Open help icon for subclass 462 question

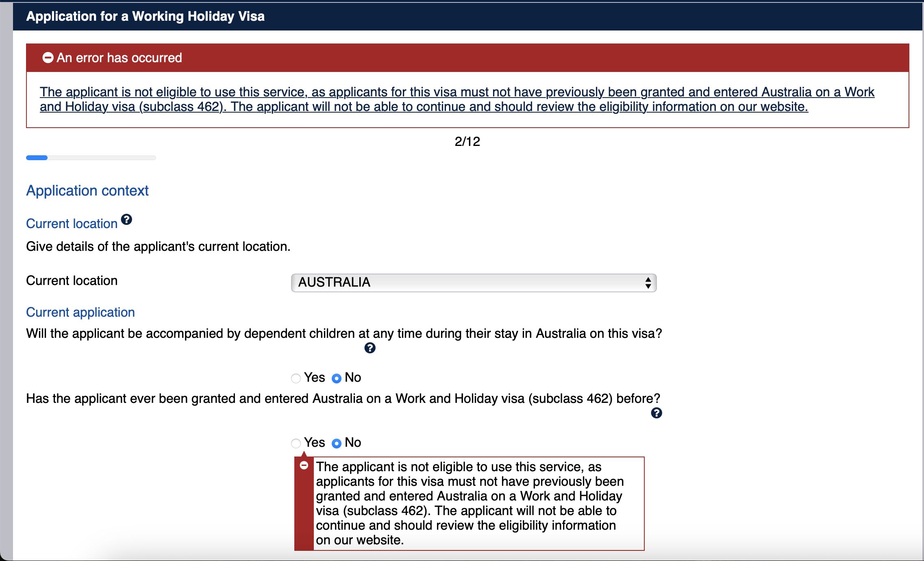[657, 413]
